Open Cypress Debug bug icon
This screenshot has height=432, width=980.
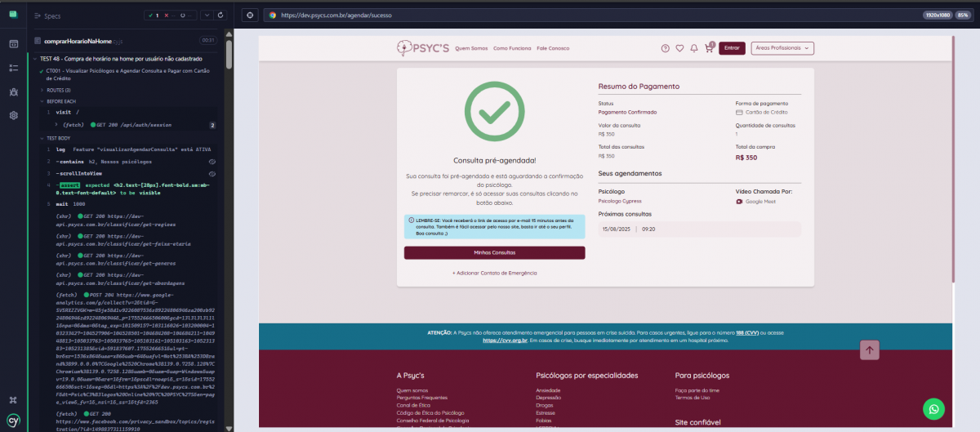[x=14, y=91]
